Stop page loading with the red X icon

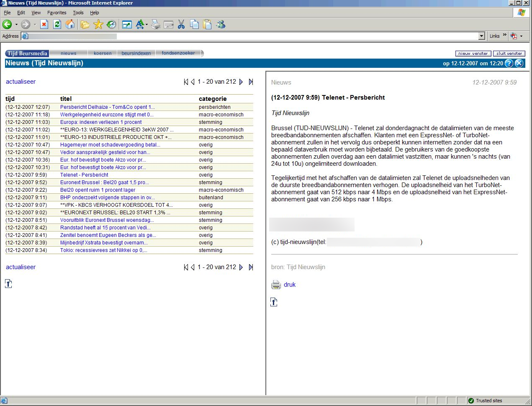(44, 24)
